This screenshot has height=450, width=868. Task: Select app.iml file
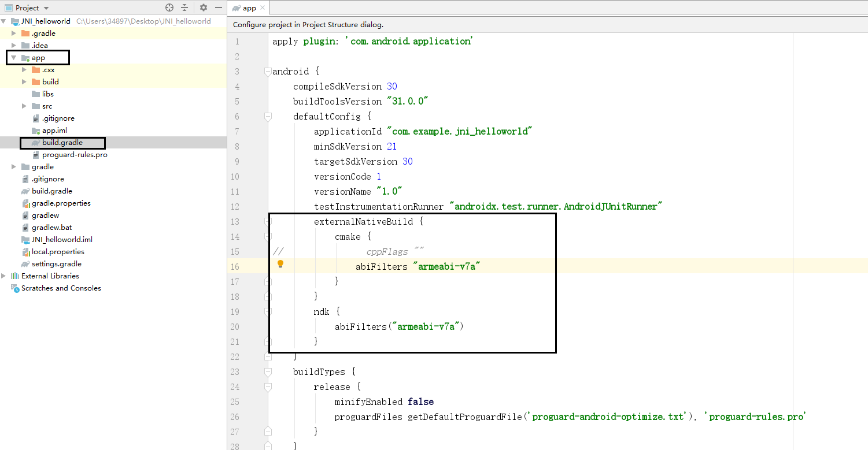click(54, 130)
